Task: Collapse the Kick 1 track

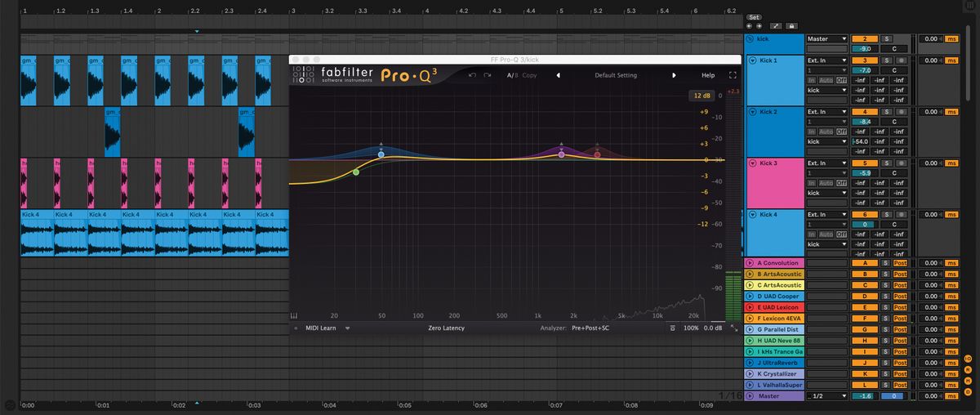Action: (x=752, y=60)
